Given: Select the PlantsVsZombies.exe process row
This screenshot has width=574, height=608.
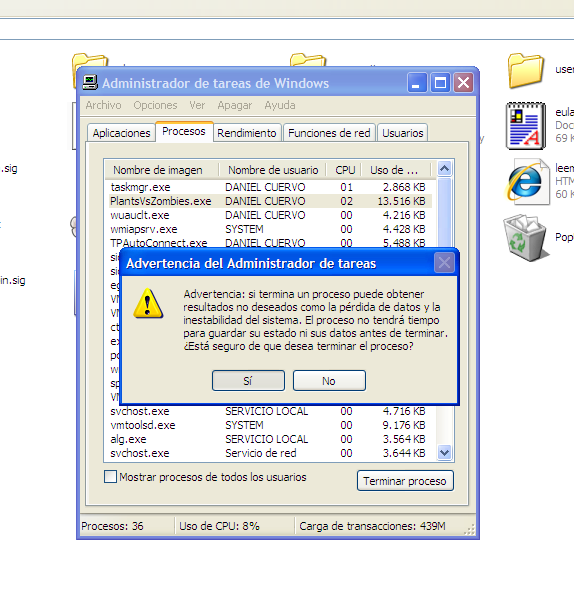Looking at the screenshot, I should (x=268, y=201).
